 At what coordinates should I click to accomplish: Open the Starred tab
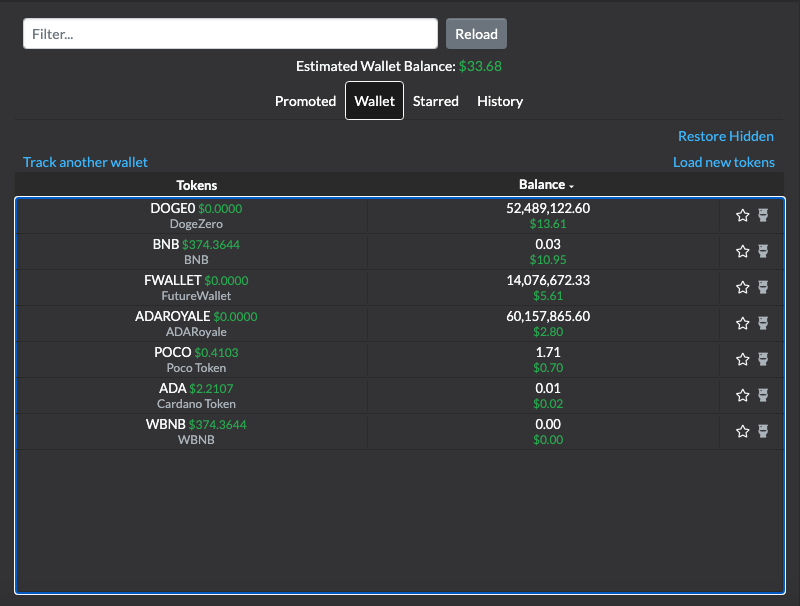435,101
